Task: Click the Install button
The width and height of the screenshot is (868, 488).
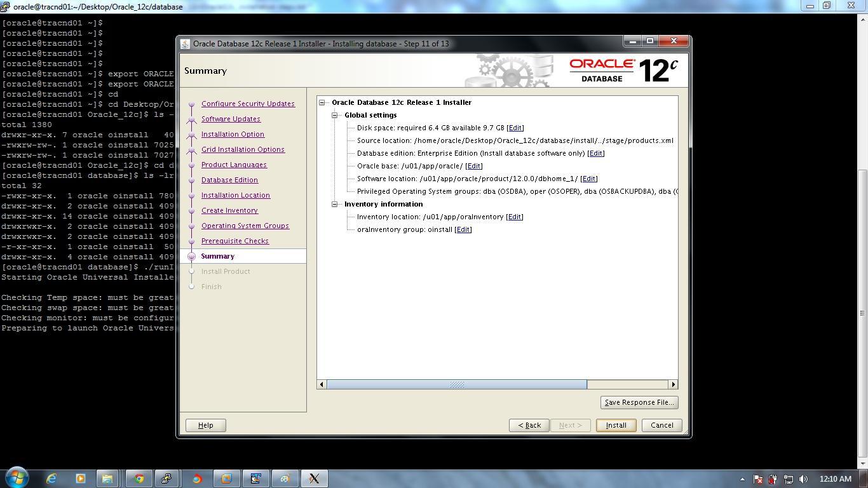Action: pyautogui.click(x=614, y=425)
